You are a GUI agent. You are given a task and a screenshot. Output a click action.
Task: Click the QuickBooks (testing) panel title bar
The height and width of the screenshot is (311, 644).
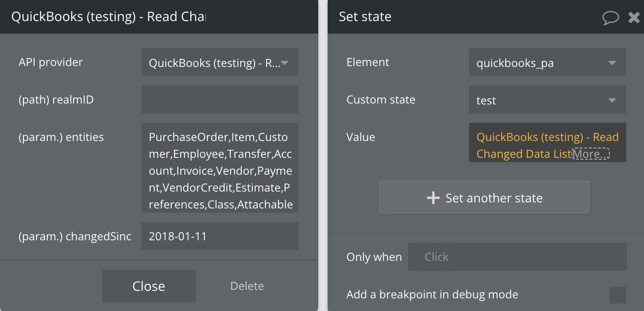coord(109,17)
